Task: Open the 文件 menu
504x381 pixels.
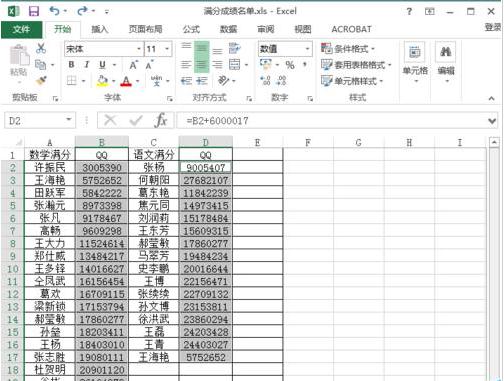Action: [22, 30]
